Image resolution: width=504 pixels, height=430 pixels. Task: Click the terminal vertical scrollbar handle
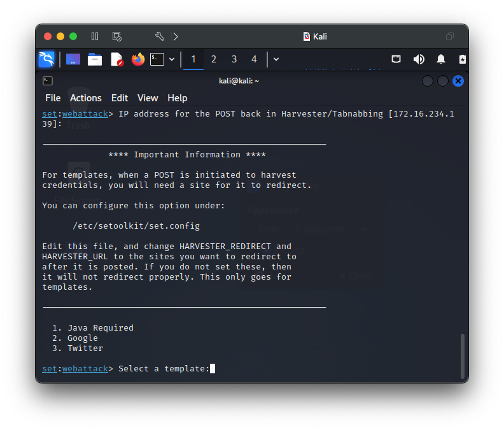click(x=463, y=356)
